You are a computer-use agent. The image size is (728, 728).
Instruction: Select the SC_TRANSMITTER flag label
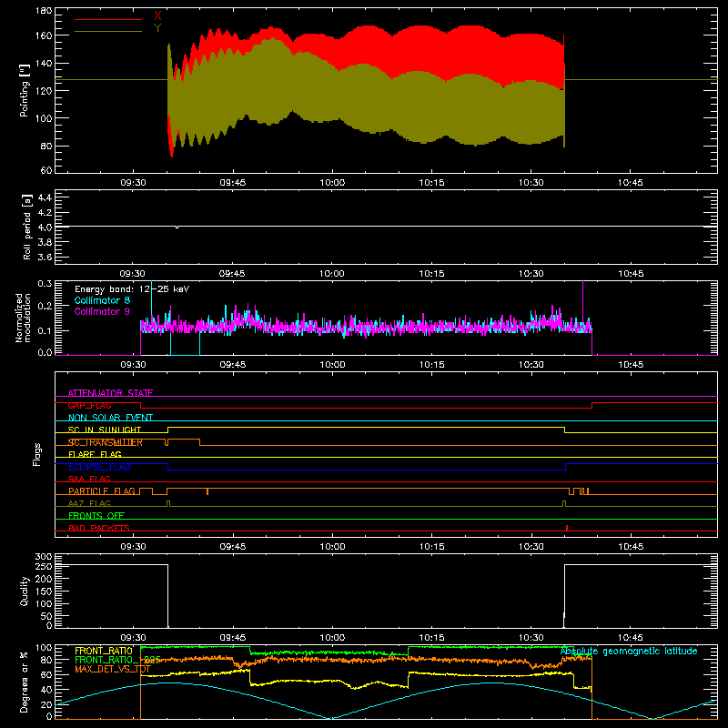pyautogui.click(x=106, y=442)
